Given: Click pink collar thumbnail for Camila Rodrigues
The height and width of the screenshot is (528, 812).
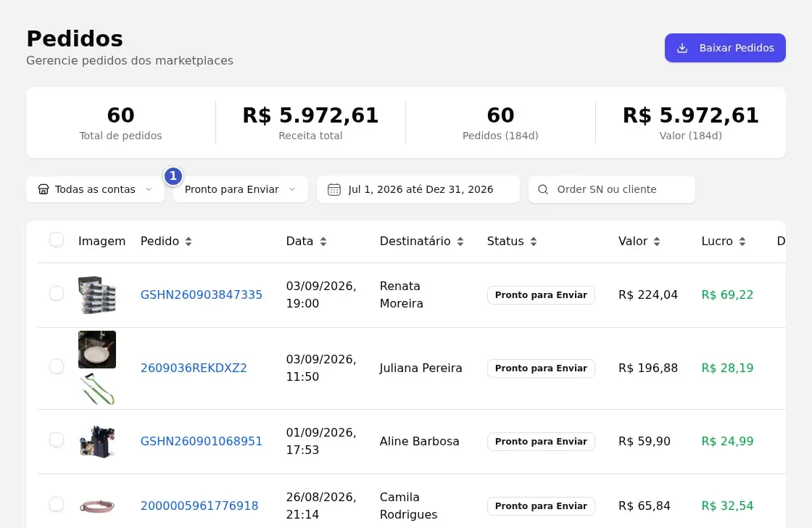Looking at the screenshot, I should (x=97, y=506).
